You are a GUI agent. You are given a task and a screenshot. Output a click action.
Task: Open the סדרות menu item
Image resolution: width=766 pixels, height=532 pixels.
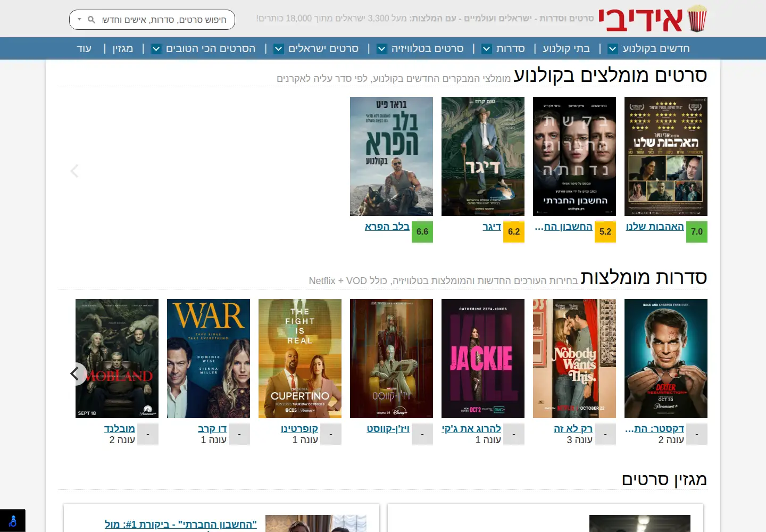click(x=511, y=48)
